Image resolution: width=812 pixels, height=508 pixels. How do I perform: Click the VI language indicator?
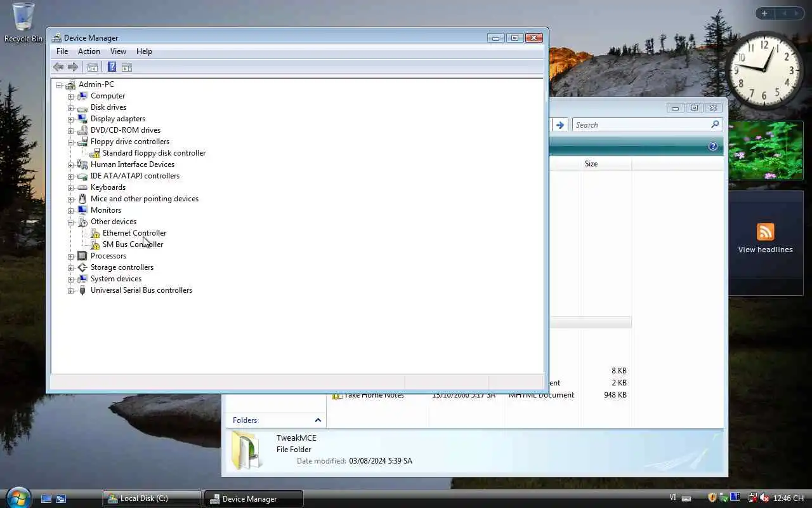click(x=672, y=498)
